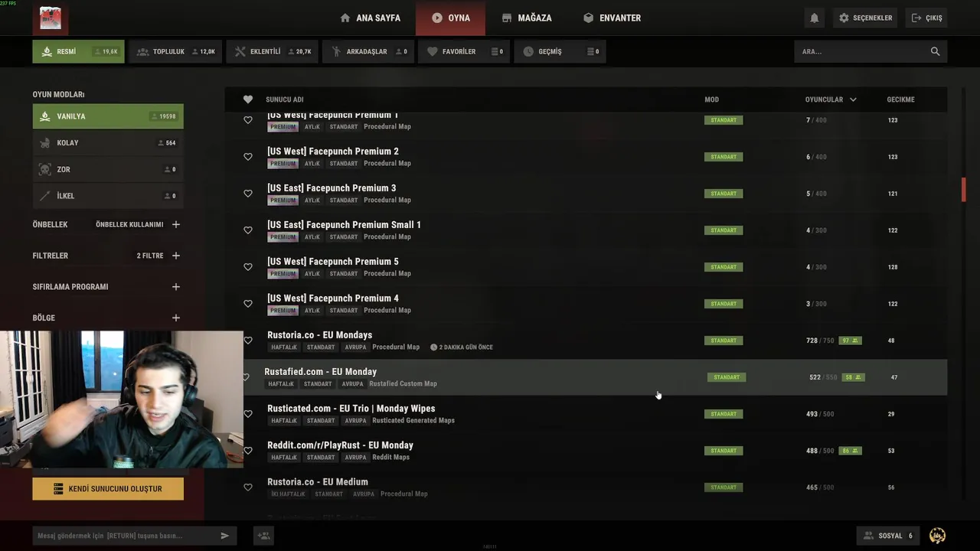
Task: Show Favoriler servers tab
Action: click(x=464, y=51)
